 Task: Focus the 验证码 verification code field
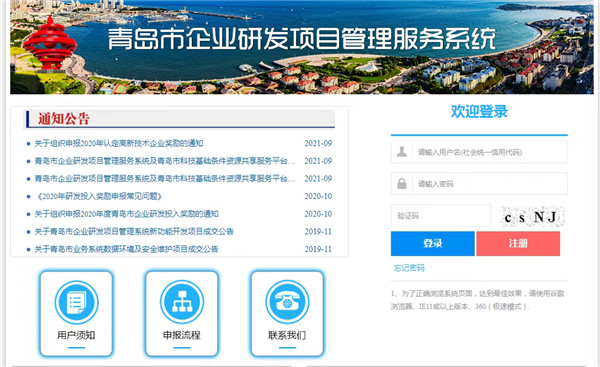coord(441,215)
